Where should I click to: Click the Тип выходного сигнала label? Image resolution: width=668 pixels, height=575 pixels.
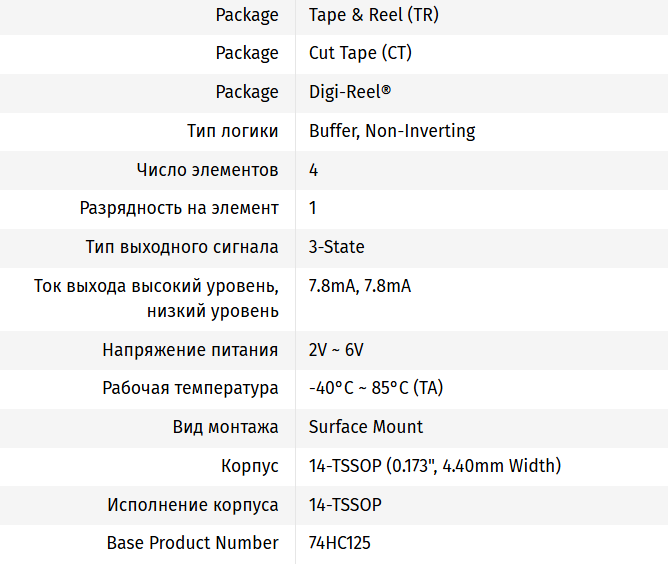tap(182, 247)
